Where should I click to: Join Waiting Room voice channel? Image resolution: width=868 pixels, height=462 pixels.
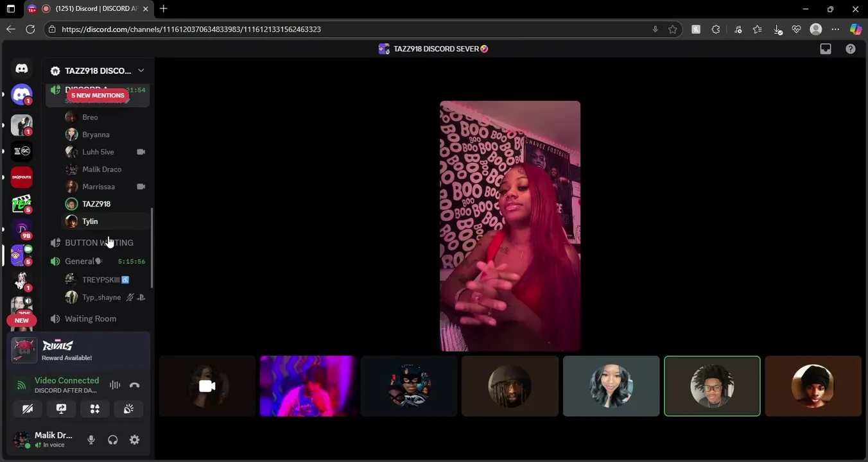pyautogui.click(x=98, y=318)
